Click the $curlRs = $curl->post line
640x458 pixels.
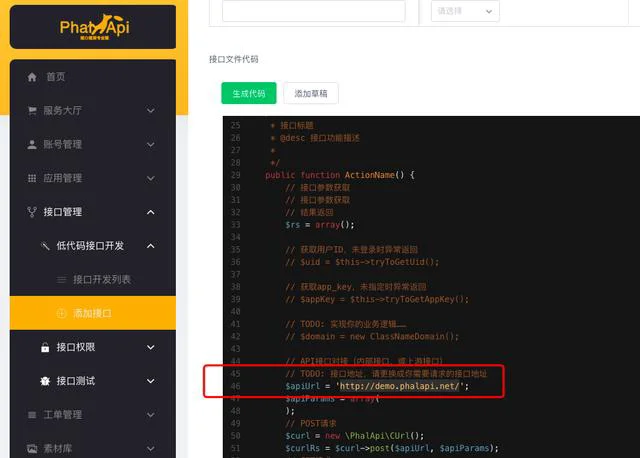point(392,448)
